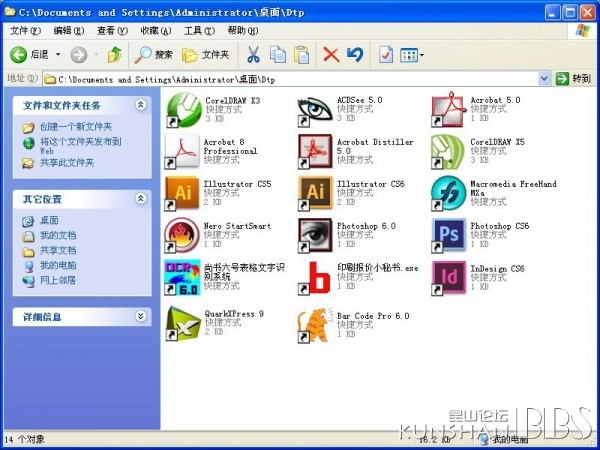Open 共享文档 from other places
The image size is (600, 450).
(58, 250)
